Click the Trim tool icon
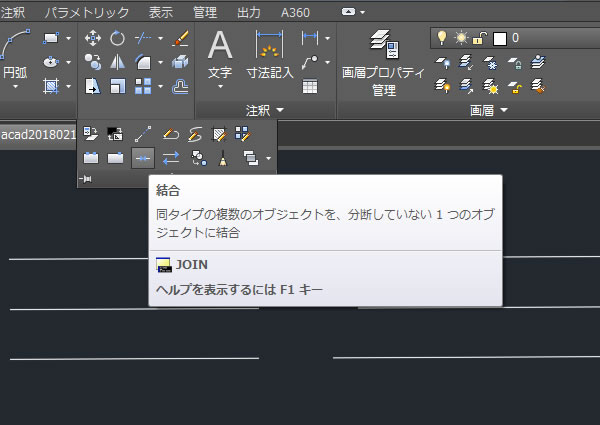The width and height of the screenshot is (600, 425). click(143, 38)
